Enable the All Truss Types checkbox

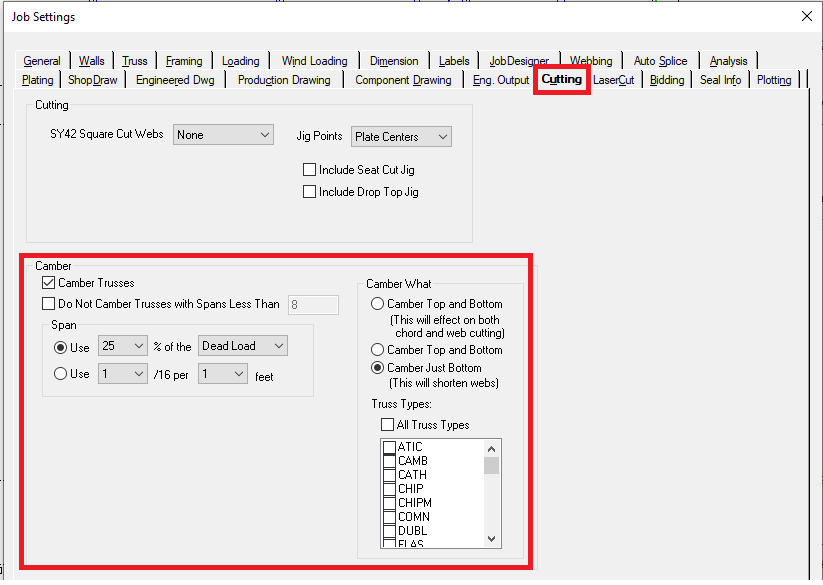(387, 424)
